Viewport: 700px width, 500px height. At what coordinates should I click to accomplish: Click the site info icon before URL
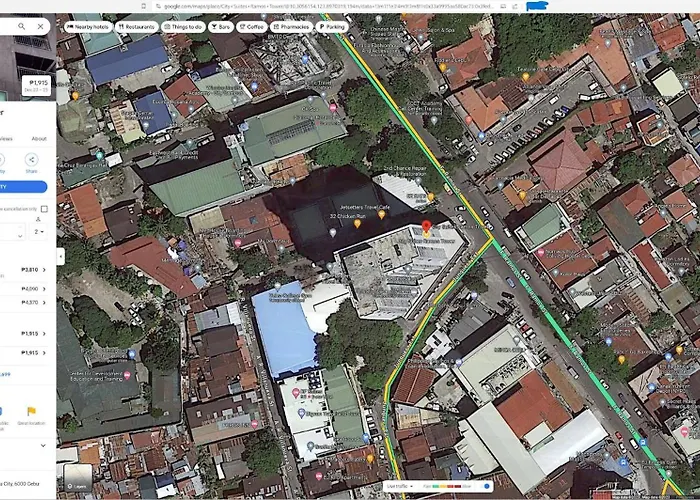coord(156,6)
